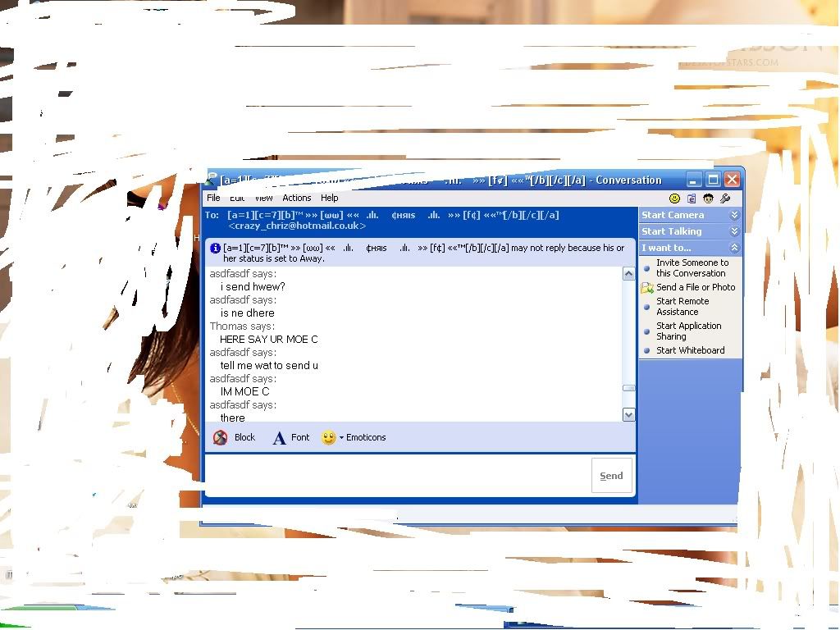The height and width of the screenshot is (630, 840).
Task: Click the display picture face icon
Action: click(x=708, y=199)
